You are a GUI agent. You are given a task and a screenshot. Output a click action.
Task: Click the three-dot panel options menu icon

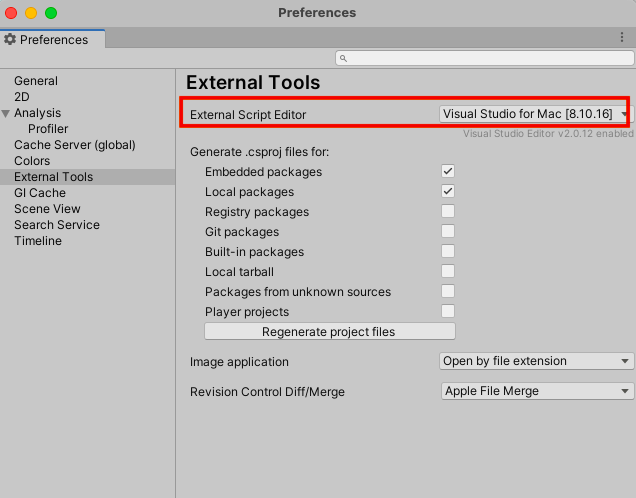(x=622, y=38)
